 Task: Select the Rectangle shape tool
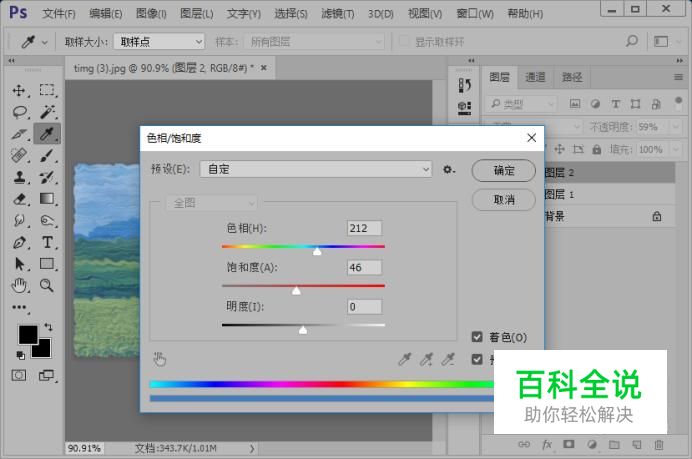[x=47, y=263]
